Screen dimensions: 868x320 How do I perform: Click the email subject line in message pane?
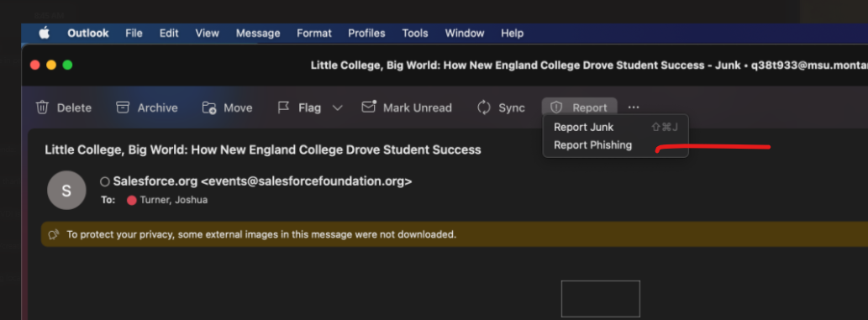tap(263, 150)
